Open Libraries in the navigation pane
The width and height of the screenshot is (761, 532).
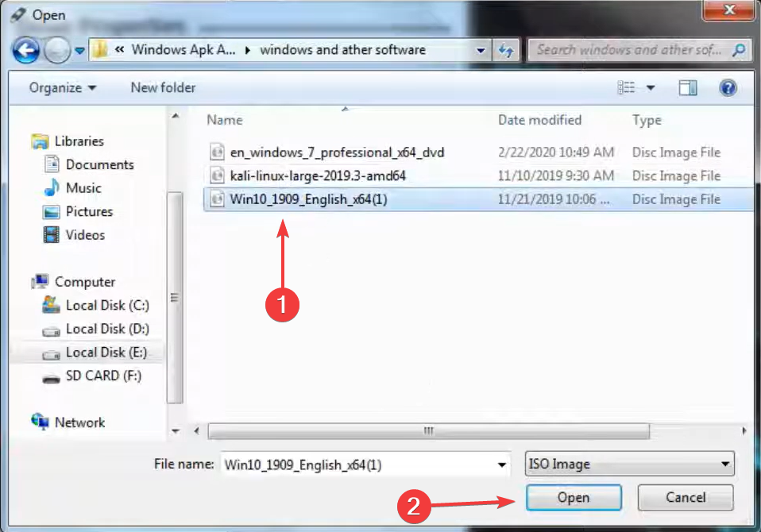pyautogui.click(x=79, y=141)
